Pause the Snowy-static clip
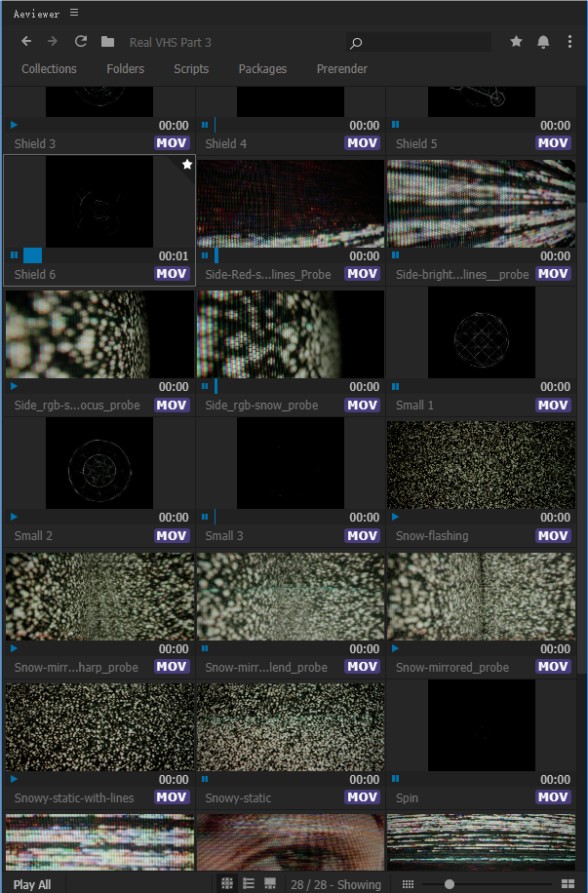588x893 pixels. (205, 779)
